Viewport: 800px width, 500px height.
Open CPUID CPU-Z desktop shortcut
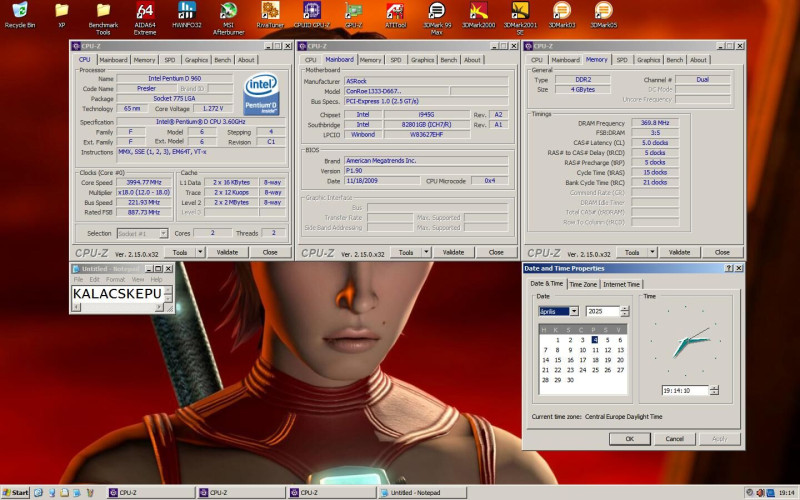coord(312,15)
